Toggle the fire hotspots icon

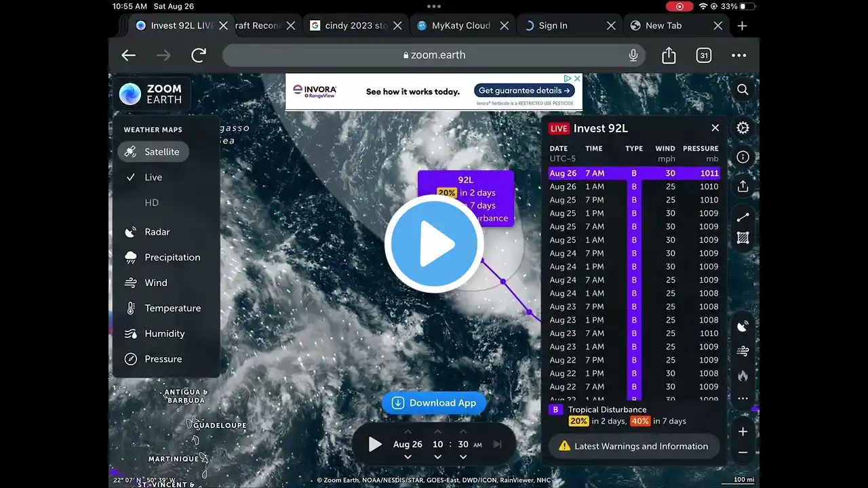743,375
